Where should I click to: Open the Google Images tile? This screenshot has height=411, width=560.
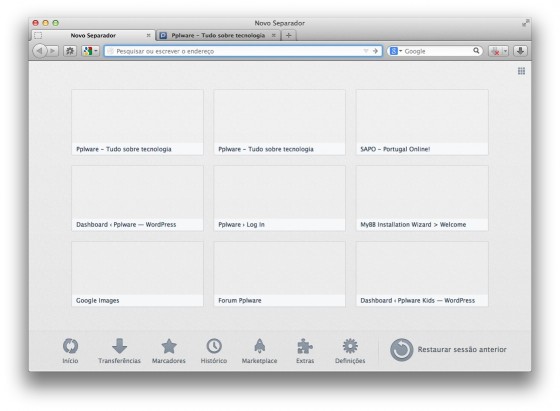[x=138, y=274]
